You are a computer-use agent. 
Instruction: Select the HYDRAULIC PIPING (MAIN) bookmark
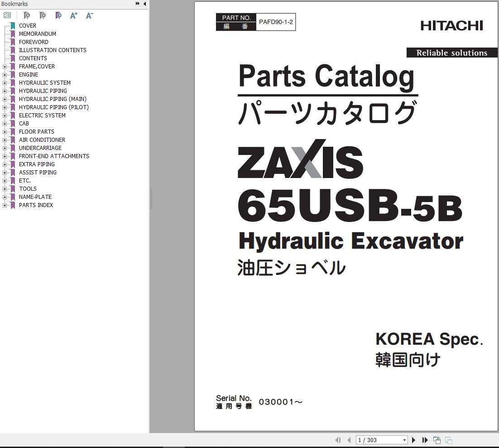pos(53,99)
